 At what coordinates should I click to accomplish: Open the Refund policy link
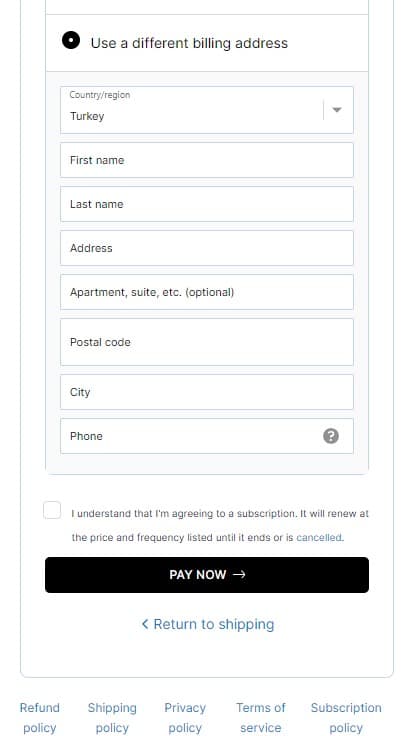(x=40, y=718)
